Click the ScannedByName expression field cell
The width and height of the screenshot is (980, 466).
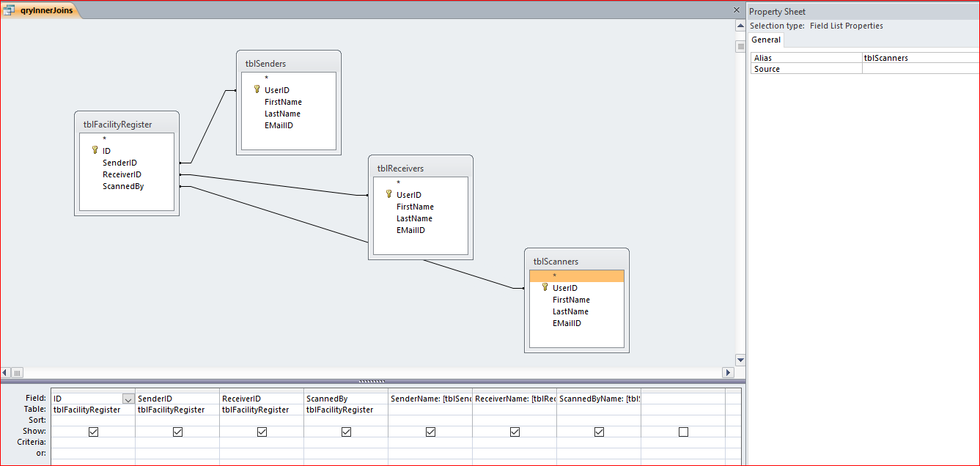point(599,399)
